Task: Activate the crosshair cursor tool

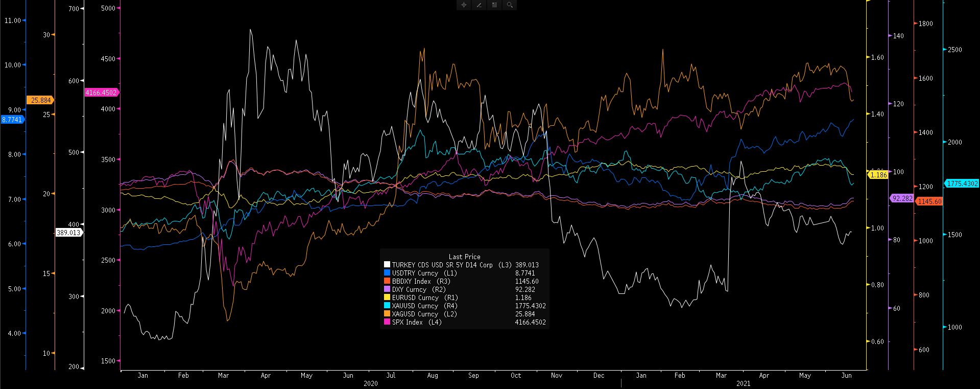Action: (464, 5)
